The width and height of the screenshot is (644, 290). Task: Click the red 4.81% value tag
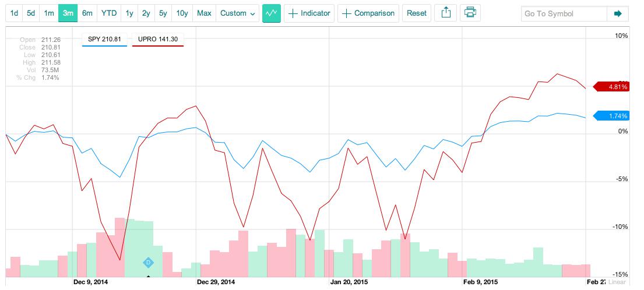pyautogui.click(x=611, y=87)
